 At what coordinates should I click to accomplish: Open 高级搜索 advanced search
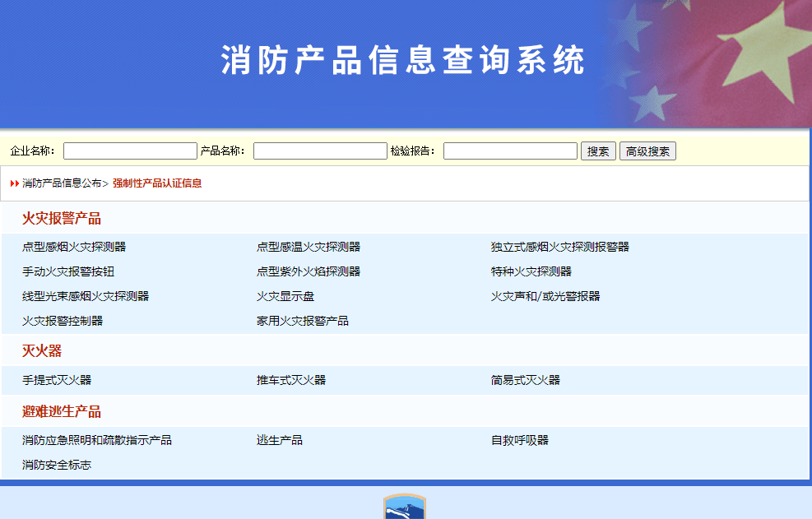tap(647, 151)
